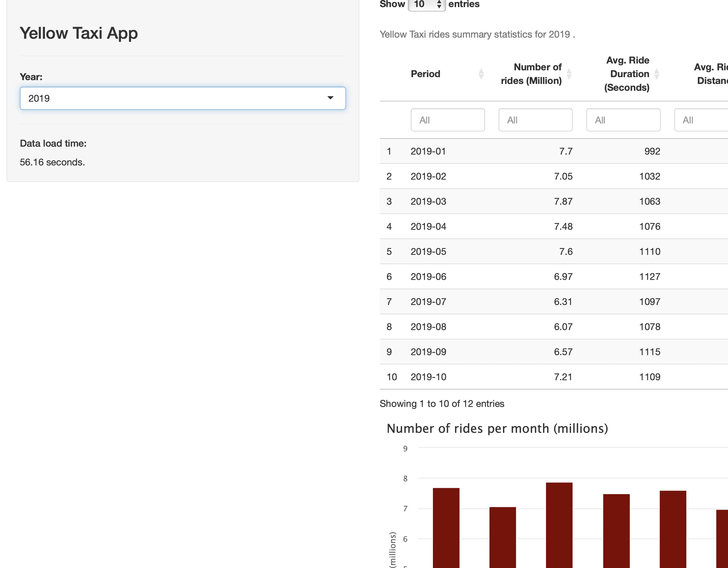
Task: Open the Year dropdown showing 2019
Action: click(x=183, y=98)
